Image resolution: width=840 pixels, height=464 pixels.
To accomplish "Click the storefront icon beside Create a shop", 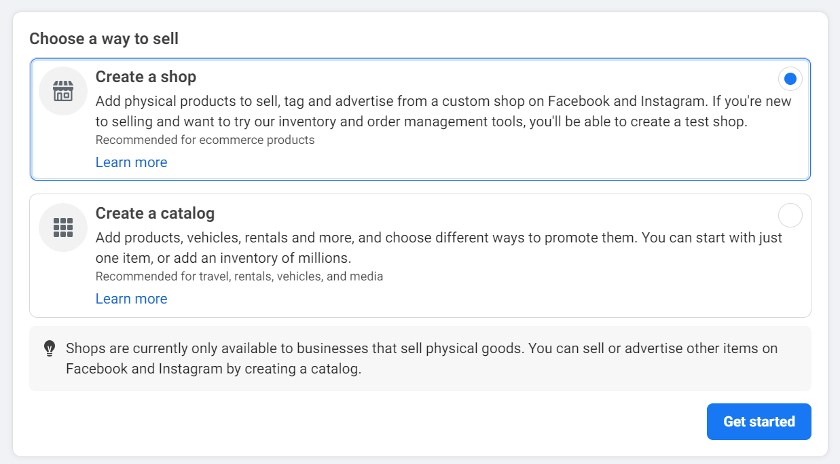I will (63, 91).
